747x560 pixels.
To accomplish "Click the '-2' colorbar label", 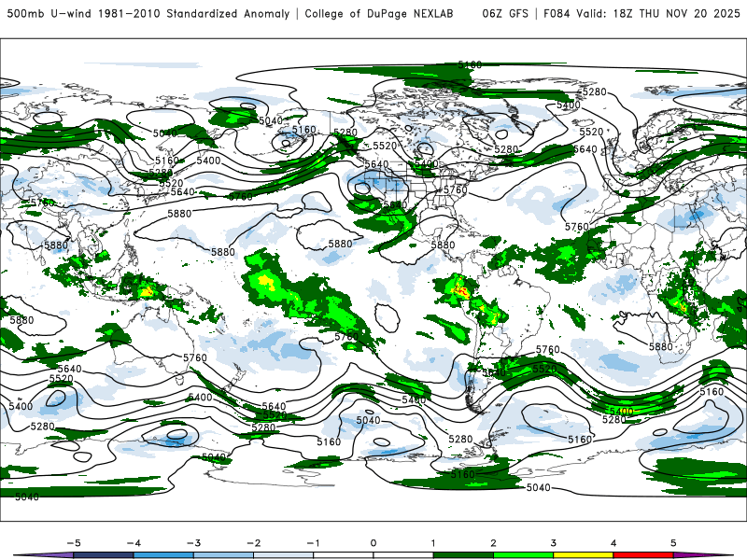I will [x=253, y=543].
